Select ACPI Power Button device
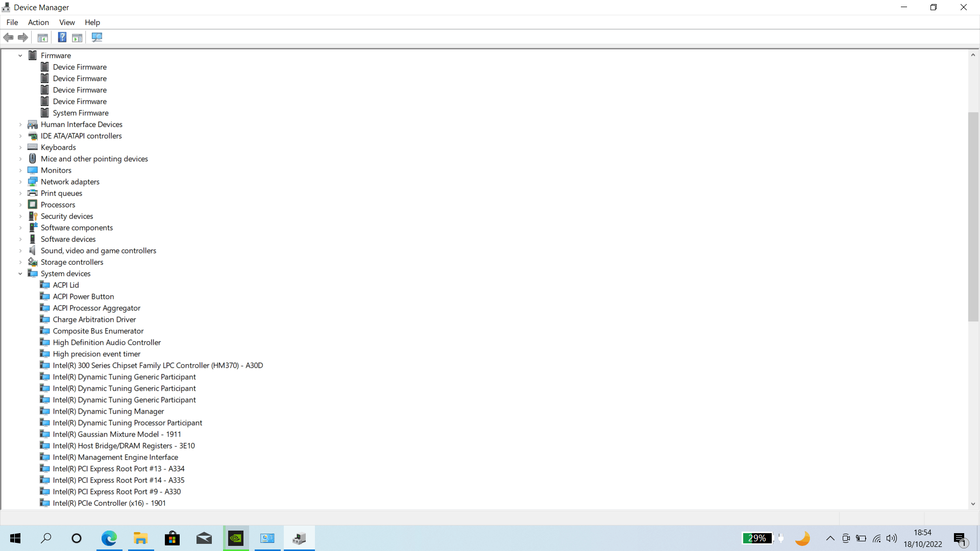Viewport: 980px width, 551px height. click(x=83, y=296)
